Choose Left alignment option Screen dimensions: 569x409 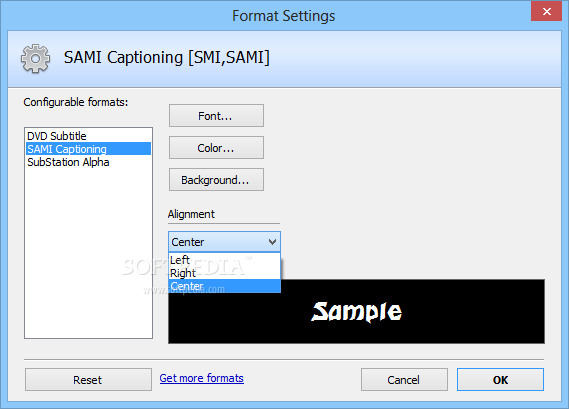225,260
